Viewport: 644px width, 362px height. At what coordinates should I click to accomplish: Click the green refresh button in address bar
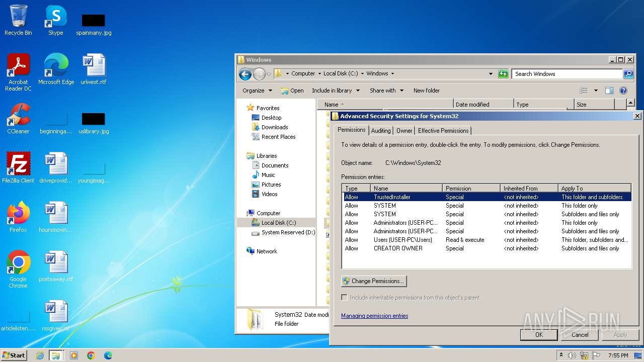point(503,74)
